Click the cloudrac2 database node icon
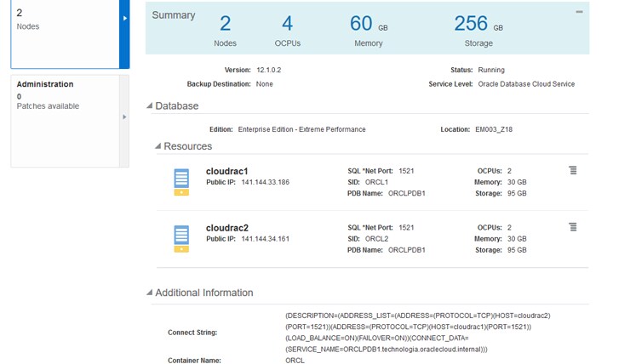This screenshot has height=364, width=630. pos(180,238)
